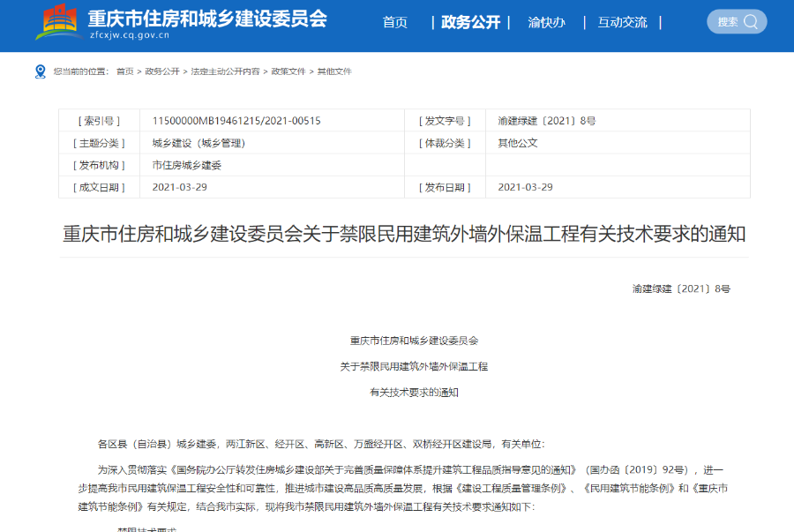Click the 搜索 search button
Viewport: 794px width, 532px height.
pos(737,21)
